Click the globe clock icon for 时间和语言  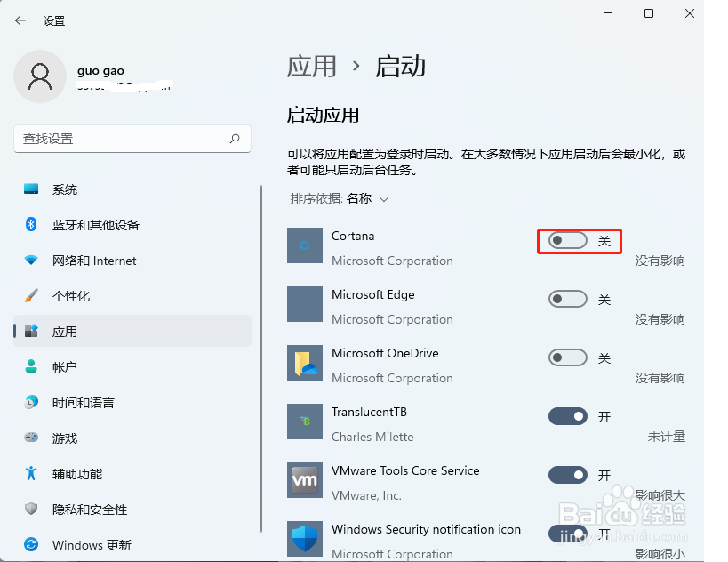tap(31, 402)
